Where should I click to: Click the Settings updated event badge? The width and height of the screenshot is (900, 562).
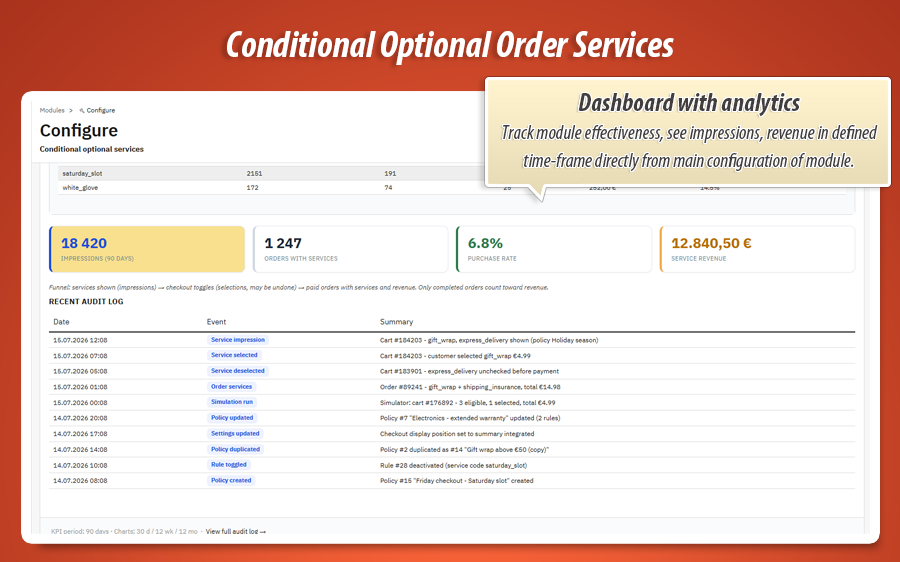(235, 433)
